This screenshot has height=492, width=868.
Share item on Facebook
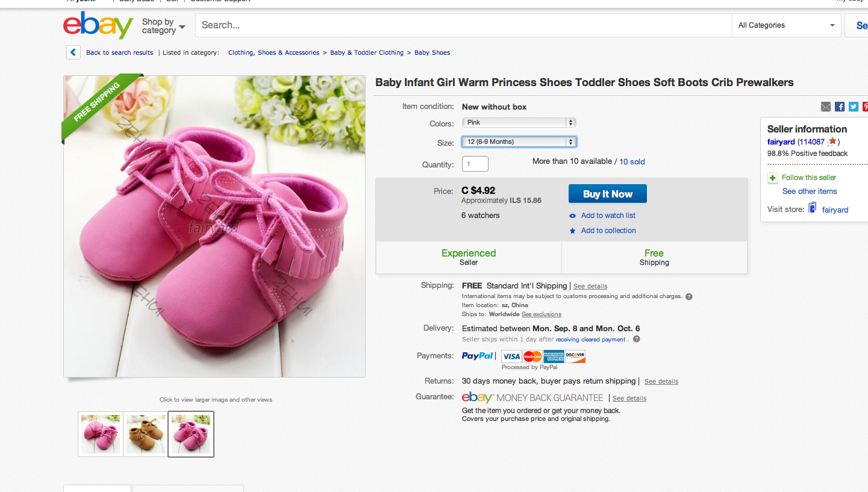coord(840,107)
